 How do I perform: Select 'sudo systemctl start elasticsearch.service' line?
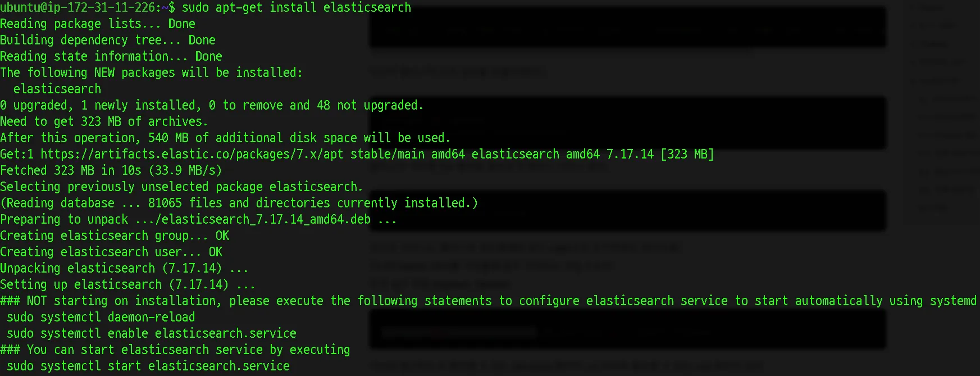pyautogui.click(x=148, y=366)
